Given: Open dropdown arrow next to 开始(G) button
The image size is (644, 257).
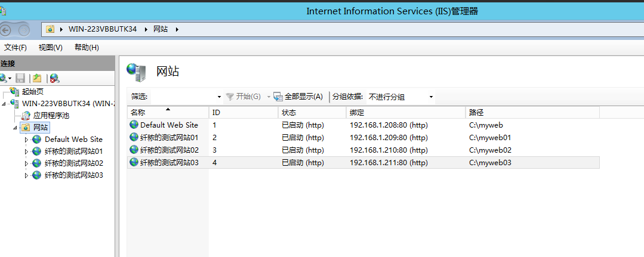Looking at the screenshot, I should (269, 97).
